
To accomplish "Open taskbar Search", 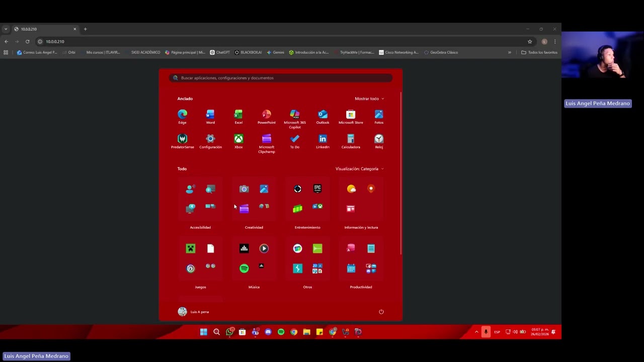I will (x=216, y=332).
